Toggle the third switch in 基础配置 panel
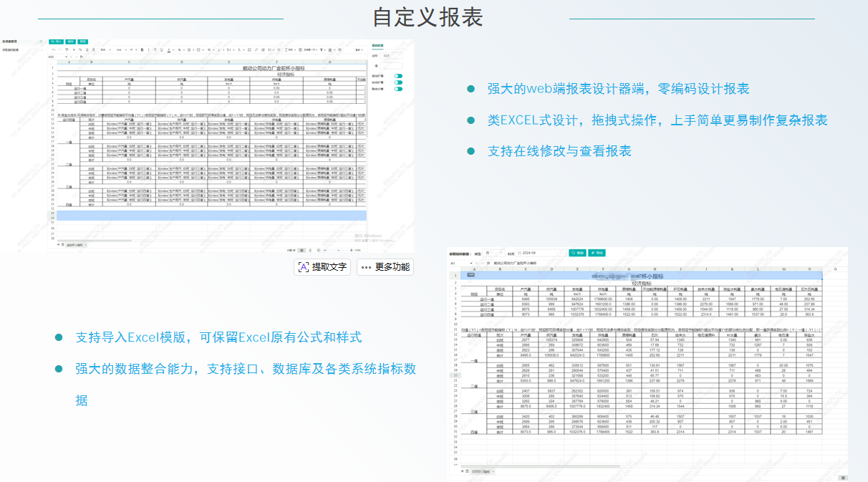Viewport: 868px width, 482px height. point(398,90)
